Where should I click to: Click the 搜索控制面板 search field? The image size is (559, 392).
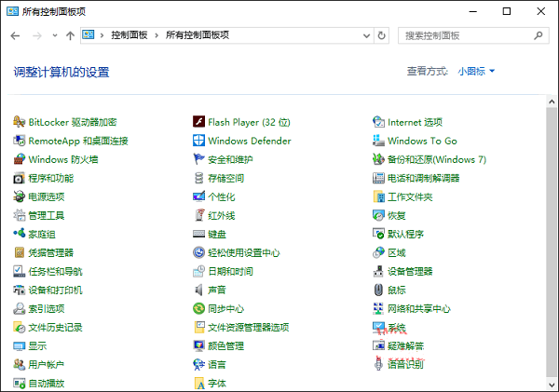[x=466, y=35]
